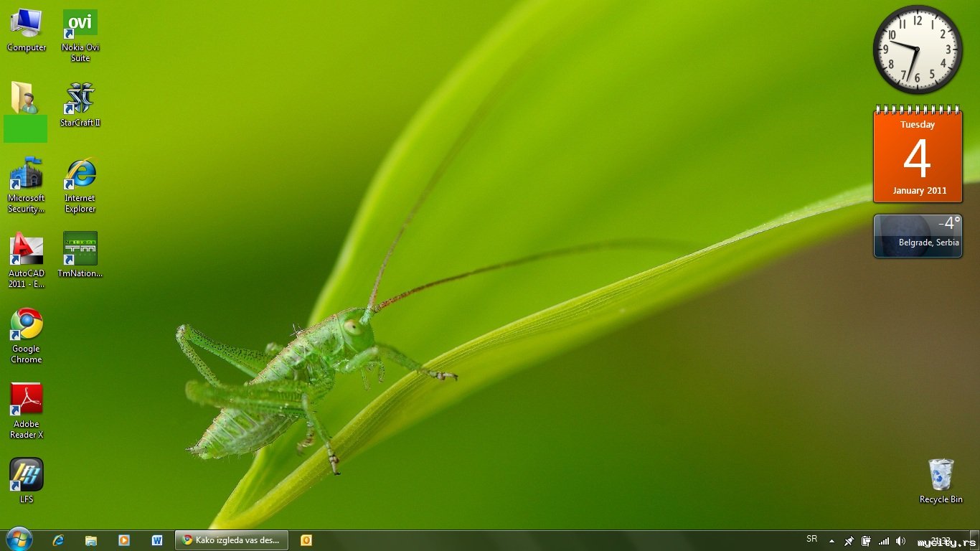Open Windows Media Player taskbar icon

click(x=124, y=540)
